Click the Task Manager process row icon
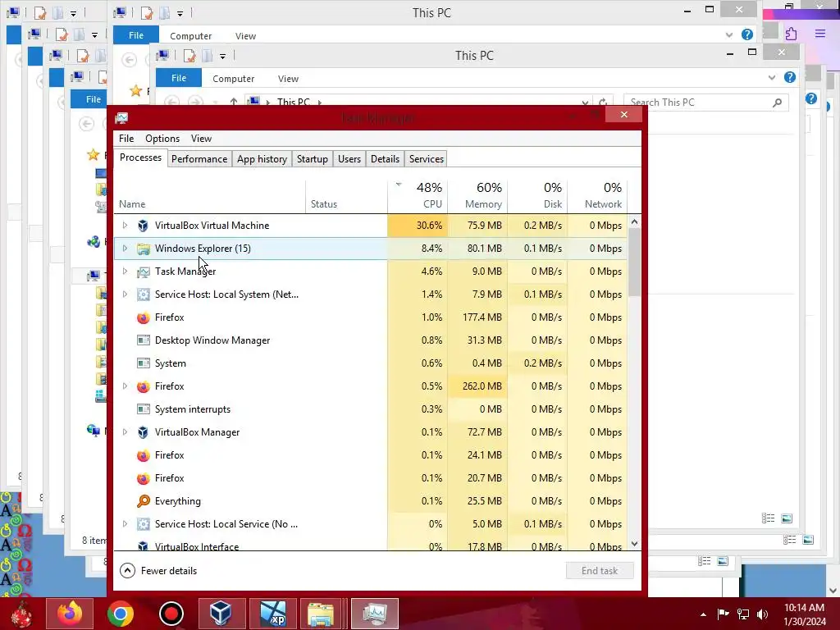 143,272
